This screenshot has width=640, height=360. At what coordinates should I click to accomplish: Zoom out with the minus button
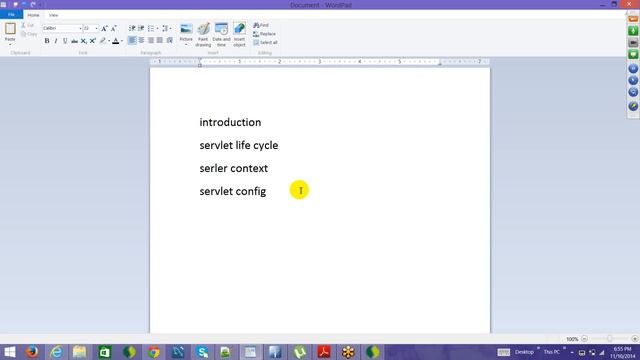click(x=584, y=339)
